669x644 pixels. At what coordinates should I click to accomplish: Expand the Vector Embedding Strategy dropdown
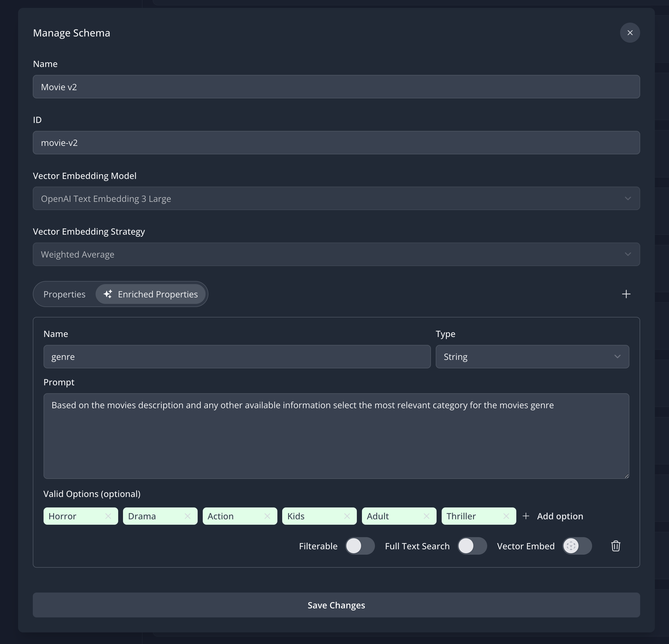(336, 255)
